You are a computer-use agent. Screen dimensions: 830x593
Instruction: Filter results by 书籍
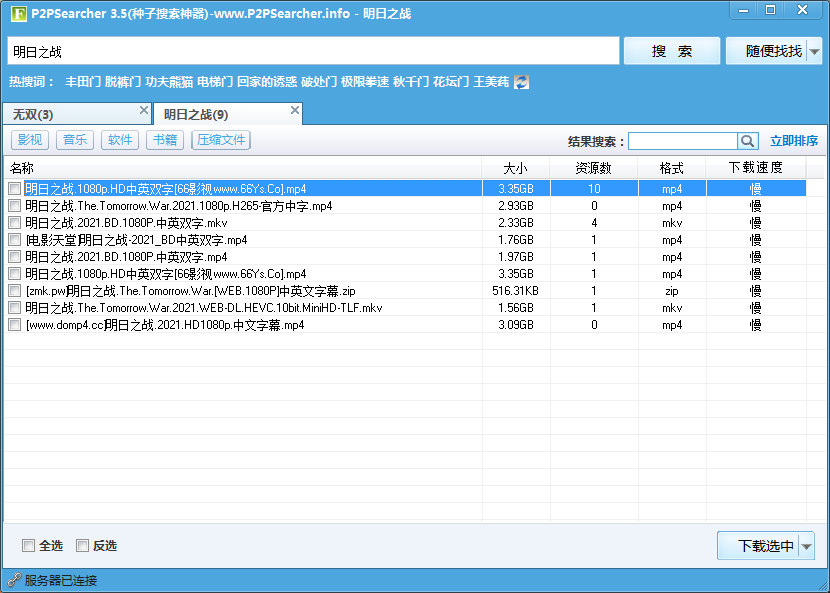click(x=165, y=140)
